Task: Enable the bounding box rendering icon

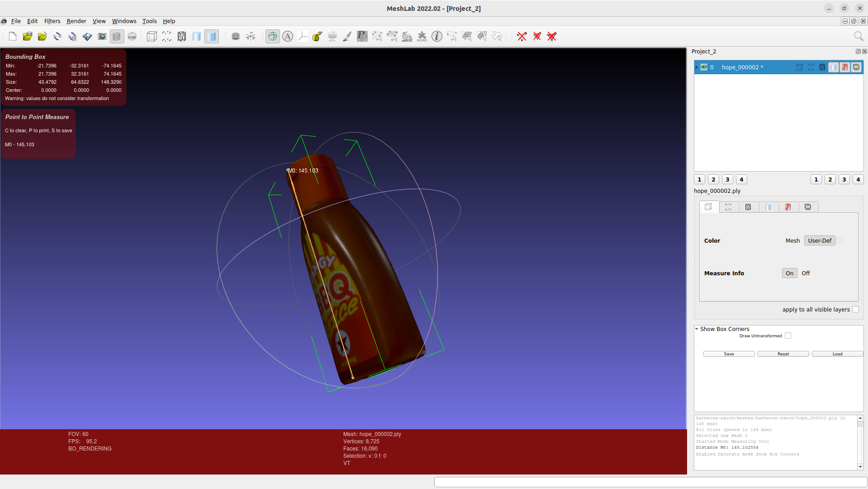Action: 152,36
